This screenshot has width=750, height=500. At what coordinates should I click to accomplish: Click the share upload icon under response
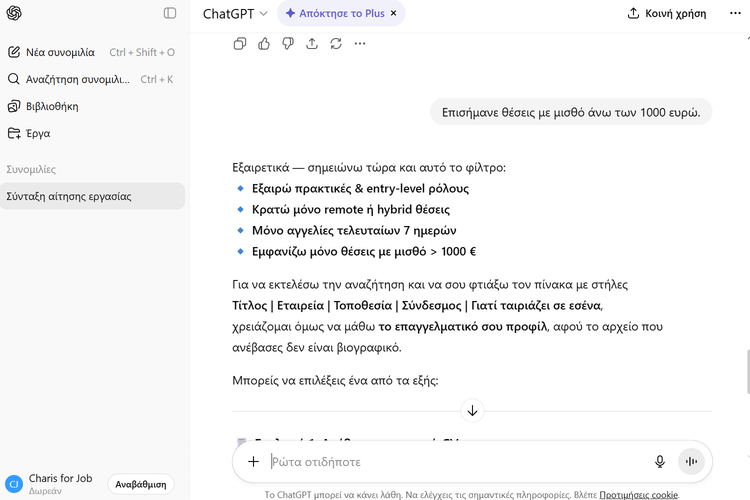[312, 43]
